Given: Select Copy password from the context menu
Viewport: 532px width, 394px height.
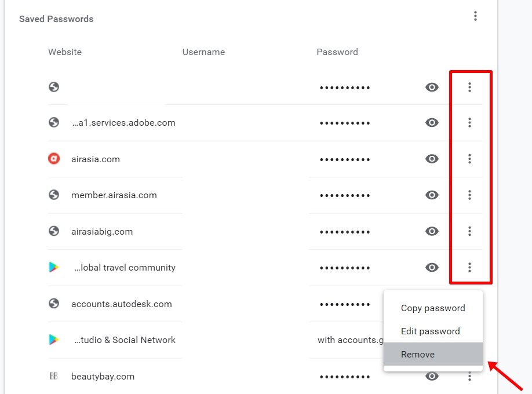Looking at the screenshot, I should [433, 308].
